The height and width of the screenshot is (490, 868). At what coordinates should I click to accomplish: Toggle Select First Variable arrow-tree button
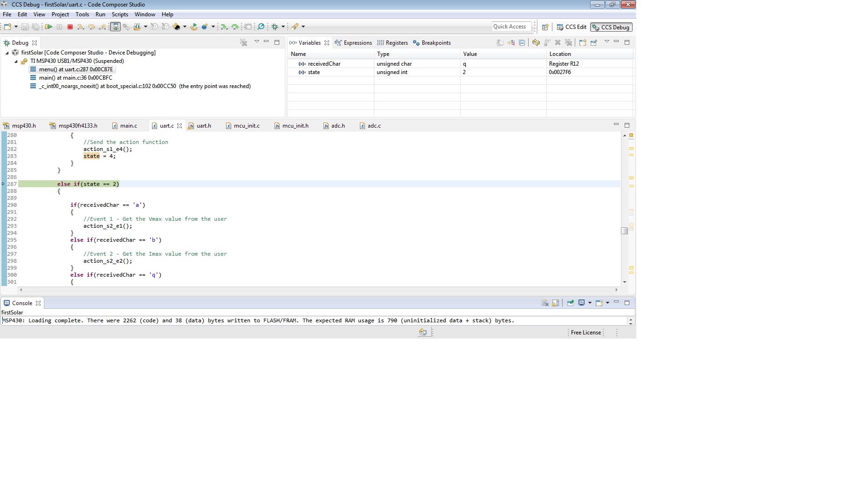click(x=511, y=42)
